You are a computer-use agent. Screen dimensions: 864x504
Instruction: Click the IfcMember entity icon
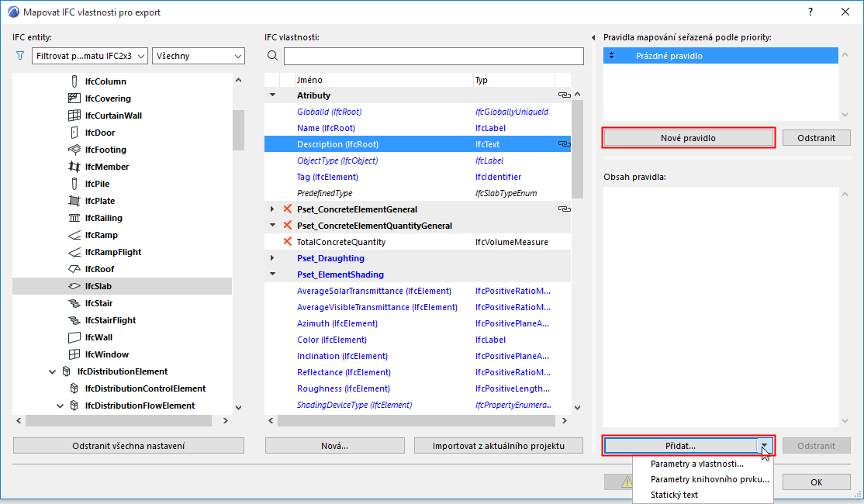click(x=74, y=167)
